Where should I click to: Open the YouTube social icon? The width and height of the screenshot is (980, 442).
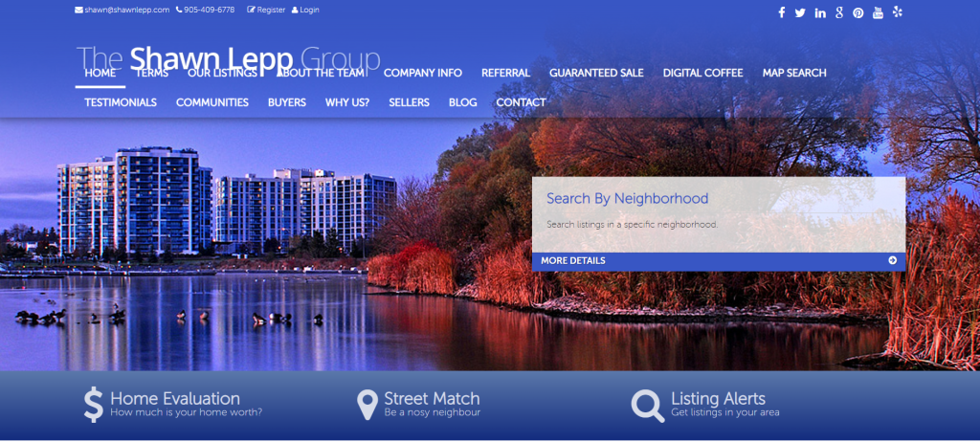(x=879, y=12)
